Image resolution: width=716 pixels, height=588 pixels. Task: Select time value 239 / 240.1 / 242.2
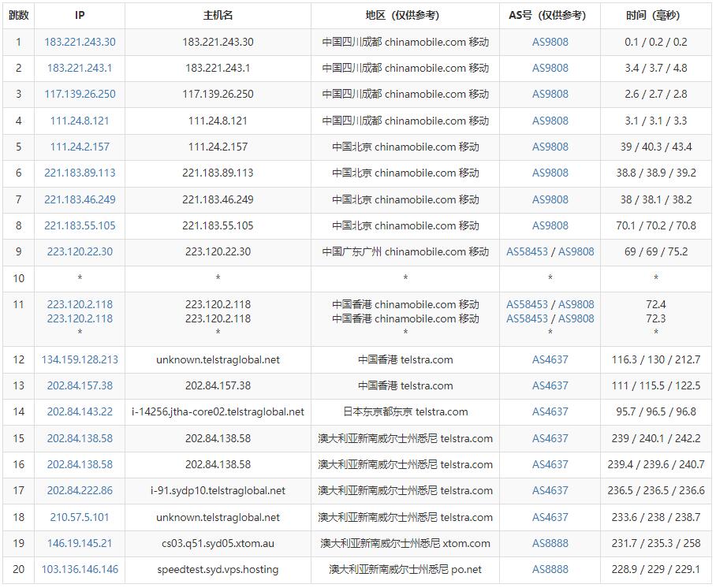(656, 438)
